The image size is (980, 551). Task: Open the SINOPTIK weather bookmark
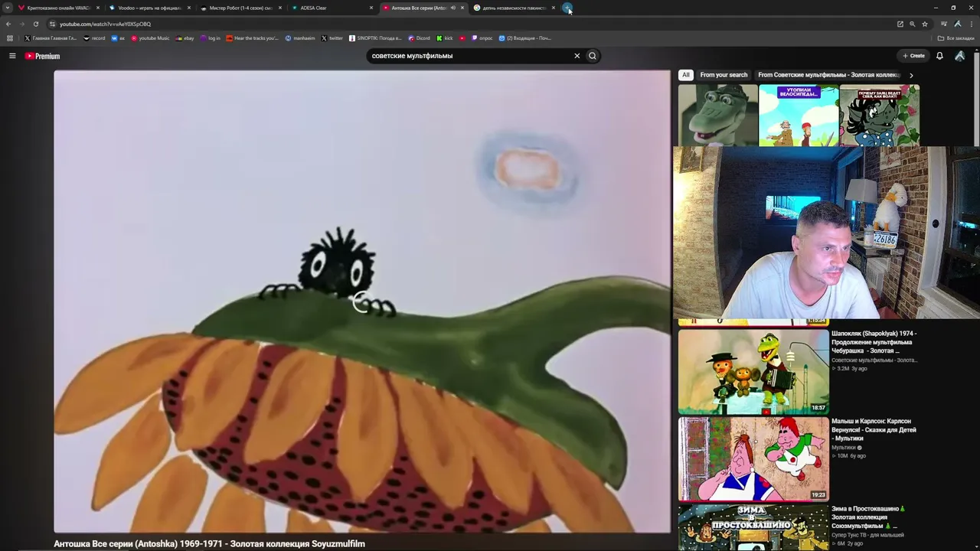375,38
